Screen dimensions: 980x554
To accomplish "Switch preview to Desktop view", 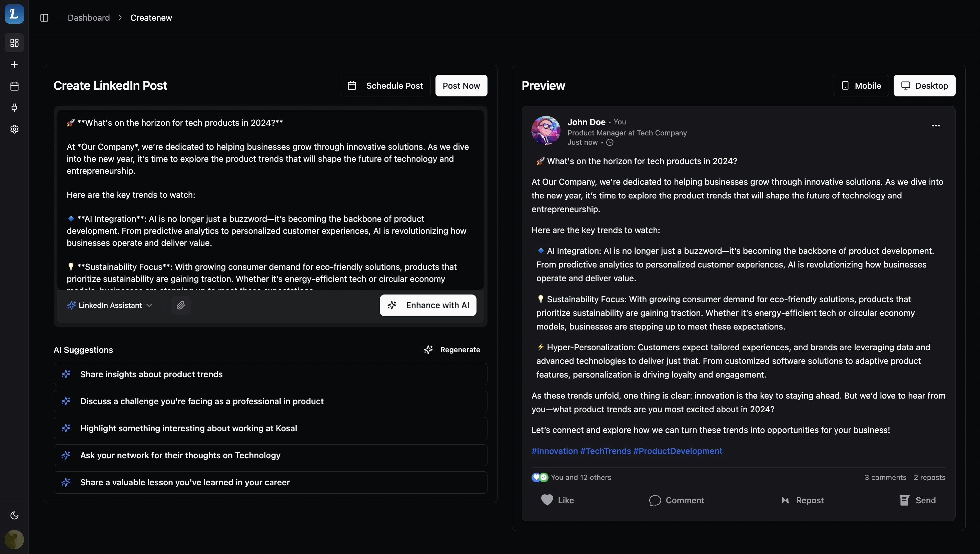I will pos(924,86).
